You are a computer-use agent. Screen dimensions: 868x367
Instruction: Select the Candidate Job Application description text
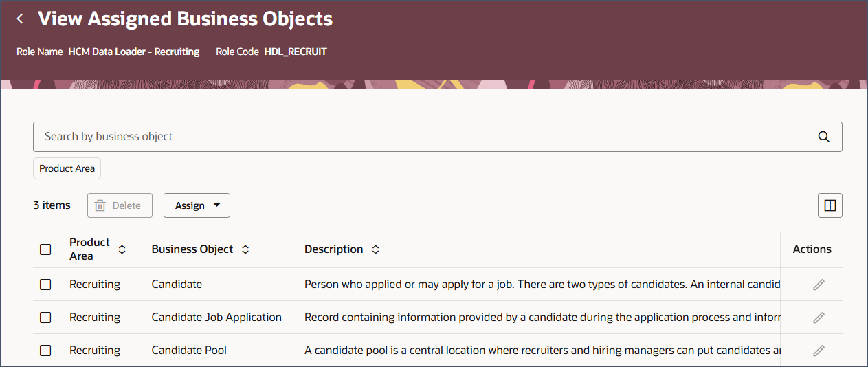pos(542,318)
